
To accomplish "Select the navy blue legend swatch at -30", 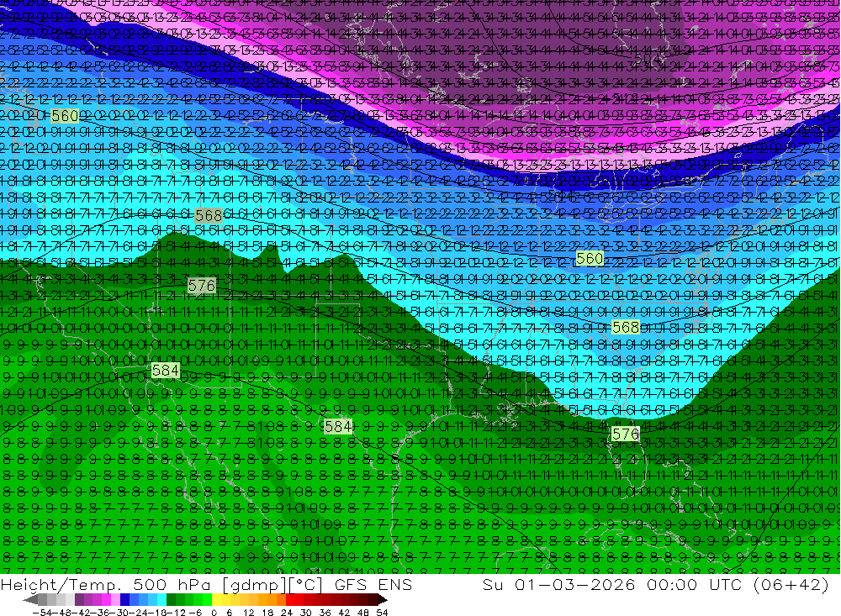I will click(x=124, y=600).
